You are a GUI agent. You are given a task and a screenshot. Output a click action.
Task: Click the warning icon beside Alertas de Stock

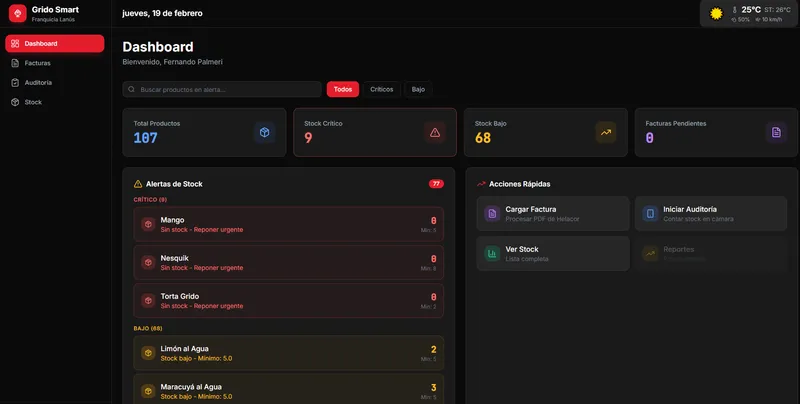pyautogui.click(x=138, y=184)
